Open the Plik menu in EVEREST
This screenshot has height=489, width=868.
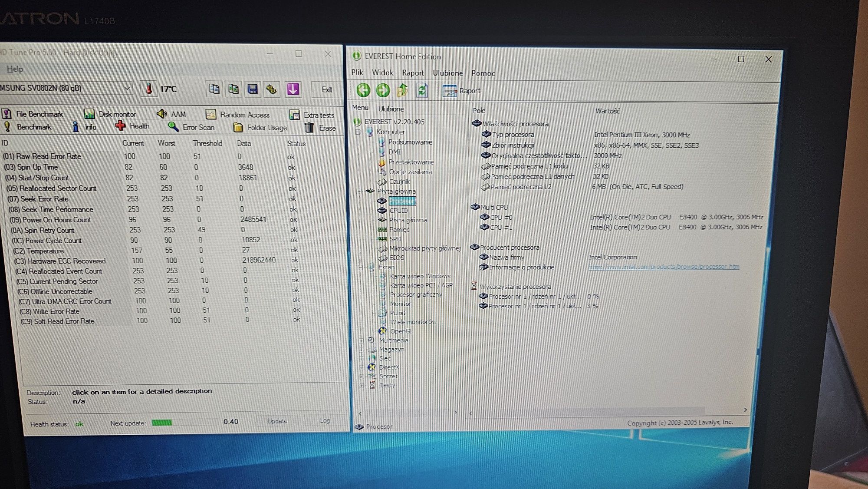357,73
